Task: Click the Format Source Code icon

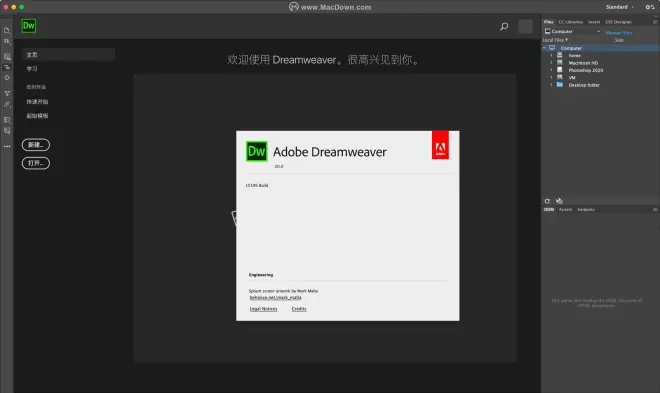Action: pyautogui.click(x=7, y=104)
